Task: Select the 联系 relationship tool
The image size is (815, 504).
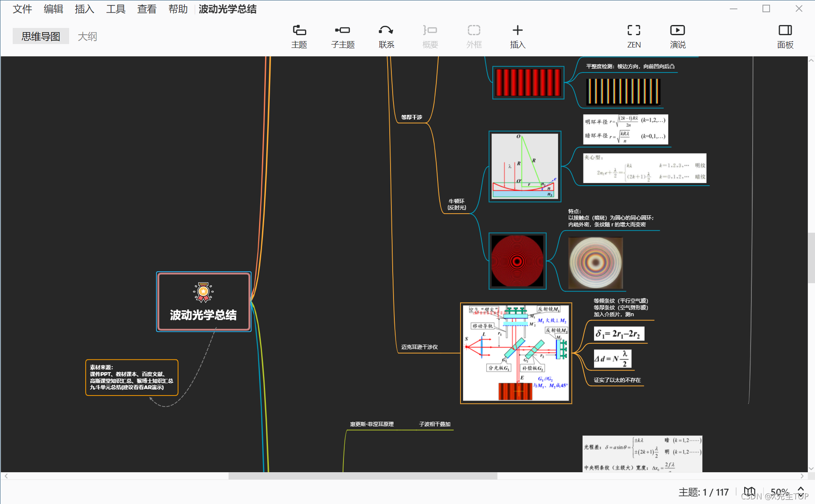Action: click(x=386, y=31)
